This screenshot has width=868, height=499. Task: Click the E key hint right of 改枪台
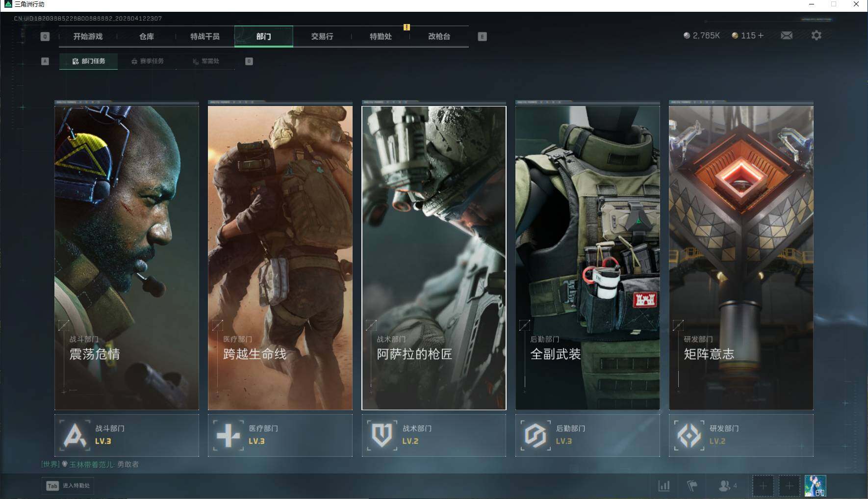pyautogui.click(x=482, y=36)
